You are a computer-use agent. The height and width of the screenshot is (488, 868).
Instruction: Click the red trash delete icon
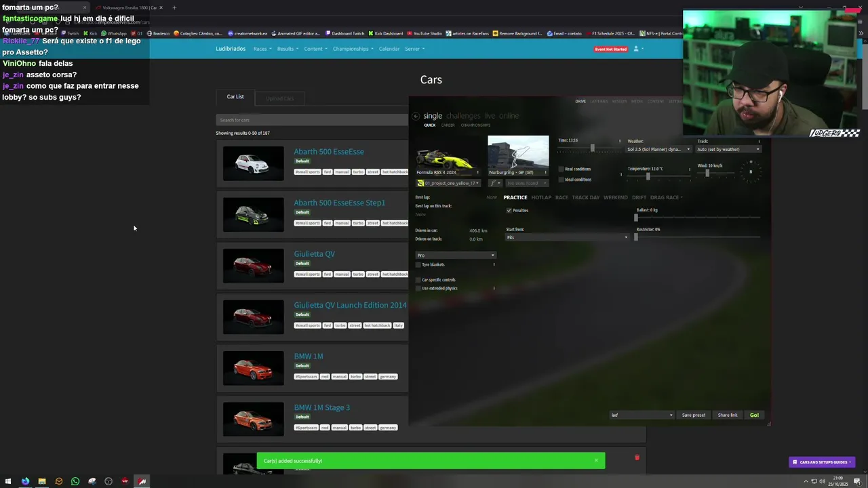pyautogui.click(x=637, y=457)
